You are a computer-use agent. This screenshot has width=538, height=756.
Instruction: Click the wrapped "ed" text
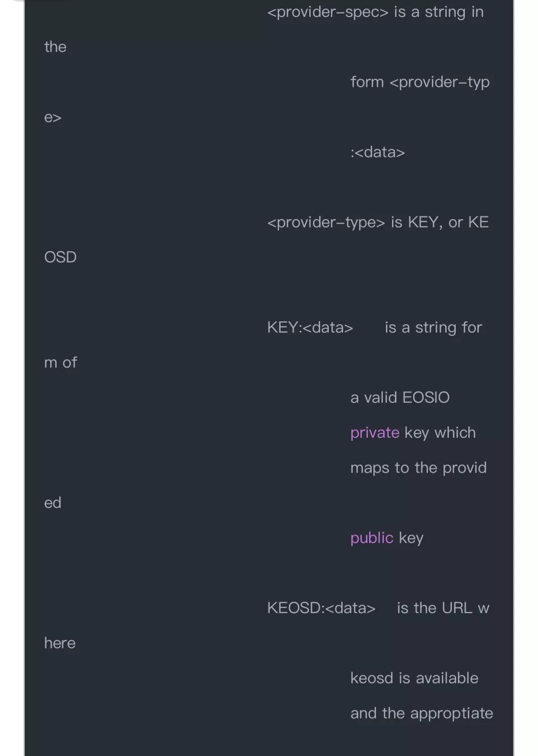coord(53,503)
